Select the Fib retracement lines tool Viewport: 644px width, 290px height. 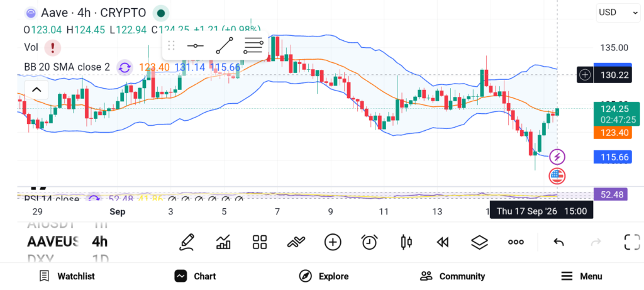pyautogui.click(x=253, y=45)
